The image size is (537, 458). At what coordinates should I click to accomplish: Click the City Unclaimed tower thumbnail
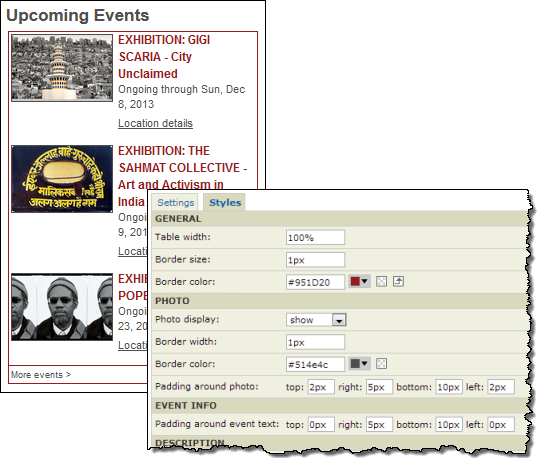[62, 68]
